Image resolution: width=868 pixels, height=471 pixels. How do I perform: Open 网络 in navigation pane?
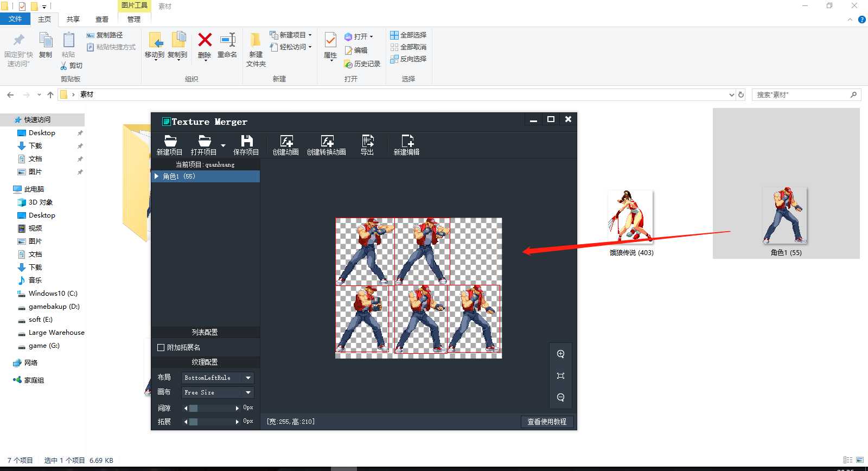click(x=31, y=363)
